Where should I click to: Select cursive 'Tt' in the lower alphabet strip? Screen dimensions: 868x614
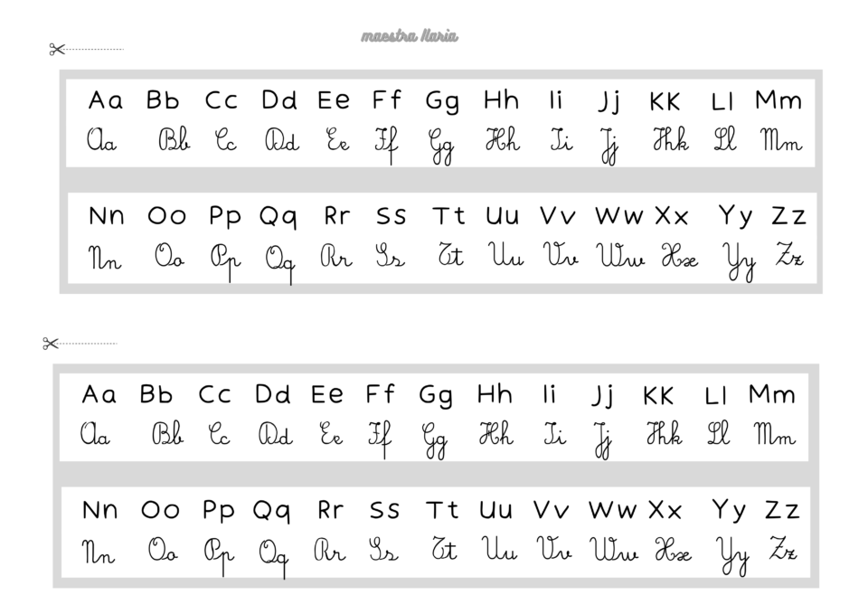(x=443, y=549)
